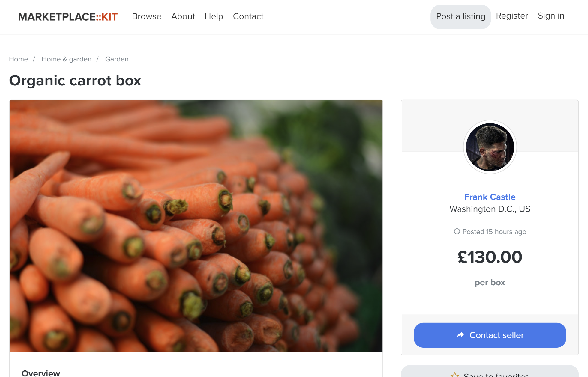Open the Browse menu item
The width and height of the screenshot is (588, 377).
point(147,16)
